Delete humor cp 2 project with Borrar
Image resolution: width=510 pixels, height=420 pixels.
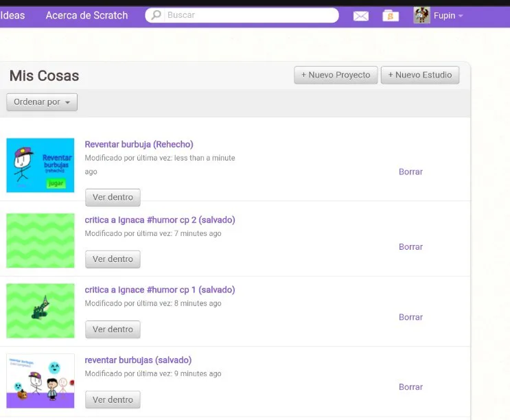410,247
